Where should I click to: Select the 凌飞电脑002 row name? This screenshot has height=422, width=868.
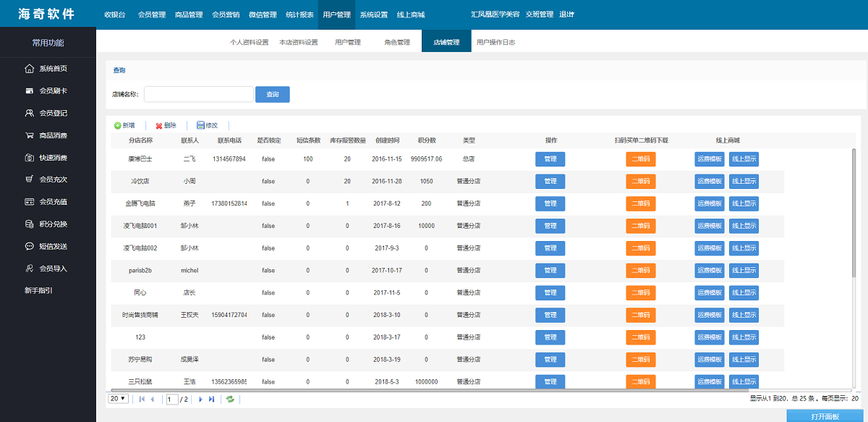140,248
